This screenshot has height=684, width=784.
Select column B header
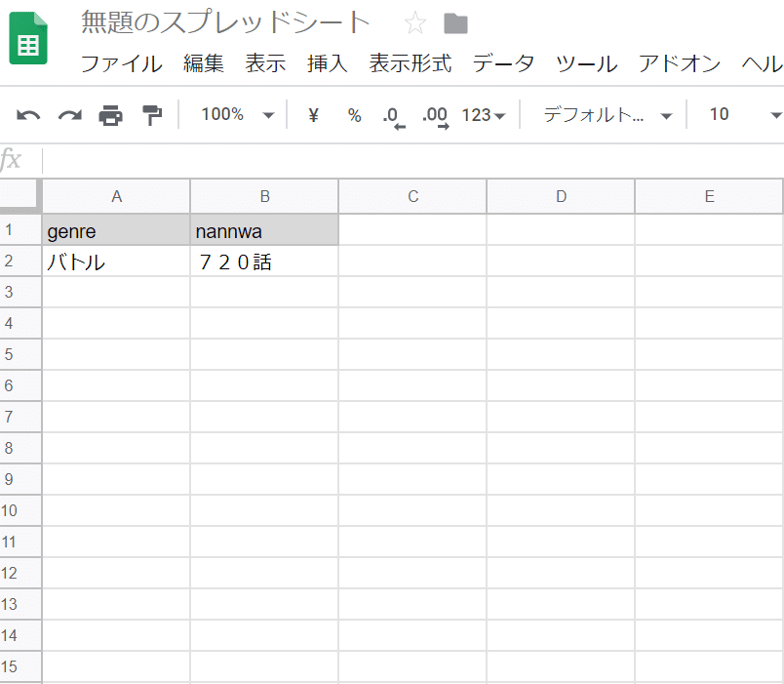264,197
